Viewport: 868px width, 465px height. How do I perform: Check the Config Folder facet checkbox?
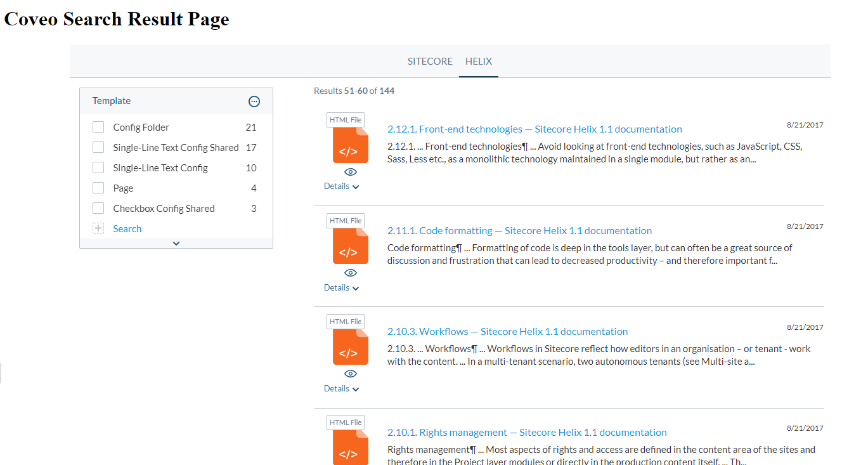click(98, 127)
